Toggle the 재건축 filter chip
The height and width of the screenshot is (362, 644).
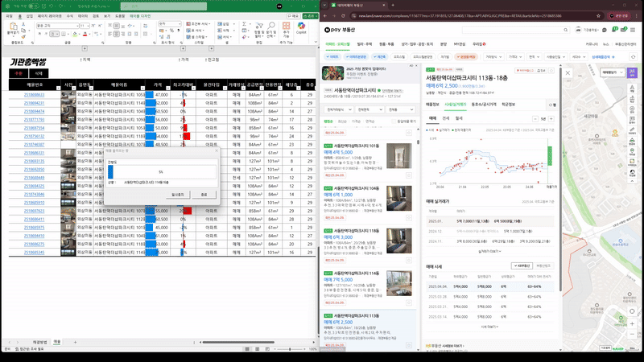point(380,56)
